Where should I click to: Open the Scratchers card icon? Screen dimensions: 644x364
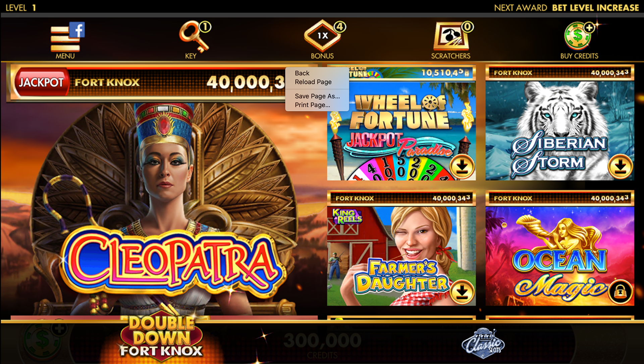[450, 36]
